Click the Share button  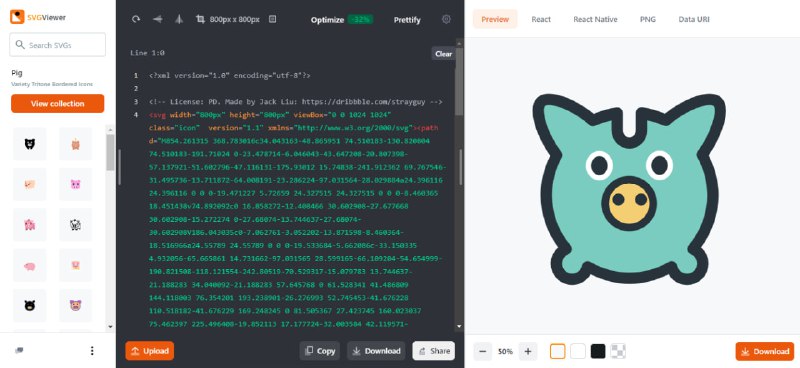(434, 351)
